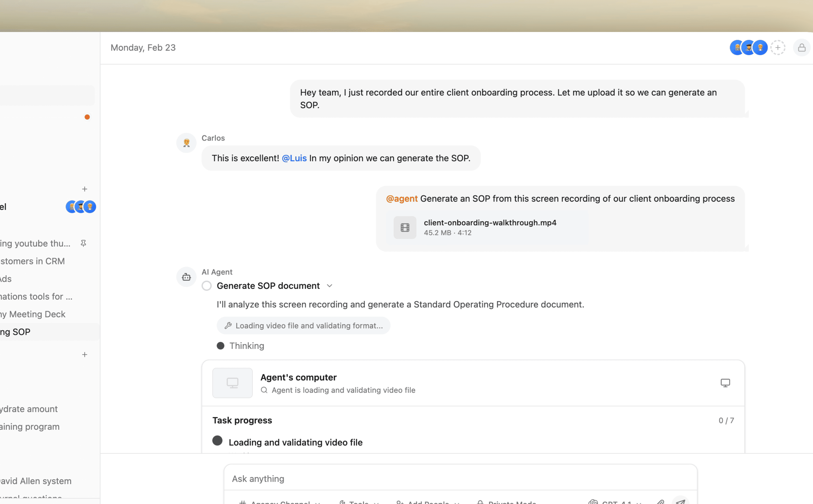The width and height of the screenshot is (813, 504).
Task: Expand the Generate SOP document chevron
Action: [x=329, y=286]
